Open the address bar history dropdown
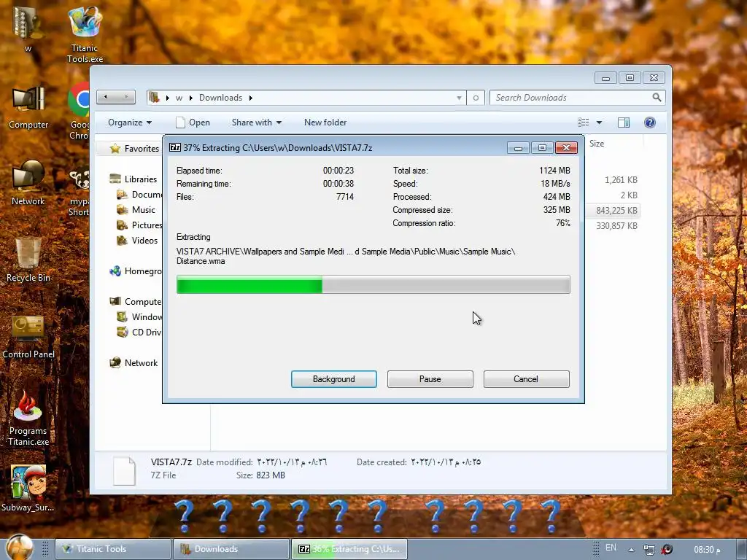 pos(459,98)
